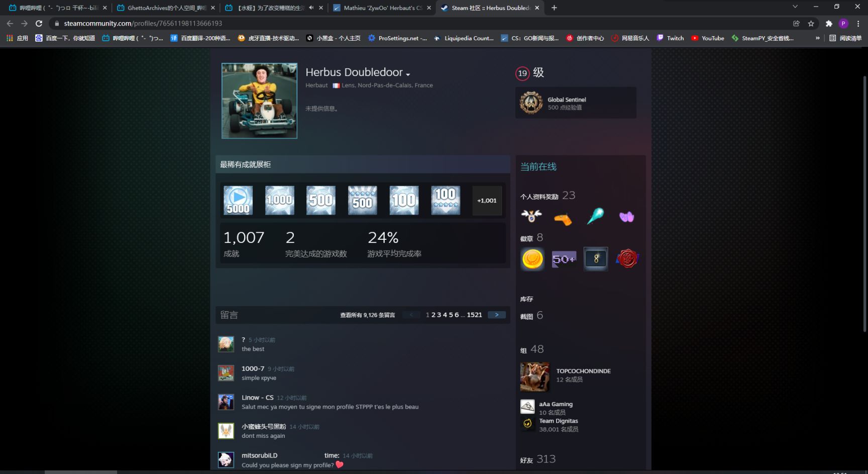The image size is (868, 474).
Task: Open the 好友 313 friends link
Action: [538, 459]
